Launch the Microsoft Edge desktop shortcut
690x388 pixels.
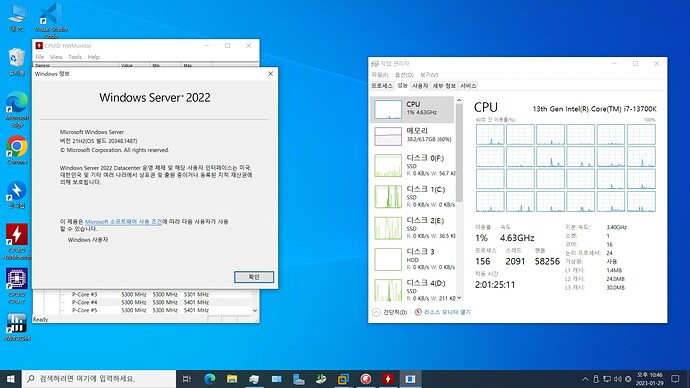pyautogui.click(x=17, y=110)
